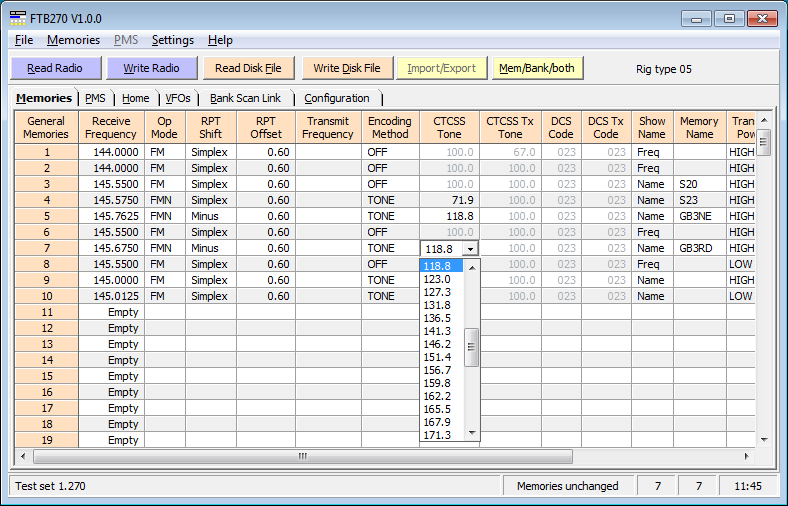The width and height of the screenshot is (788, 506).
Task: Open the Settings menu
Action: tap(172, 40)
